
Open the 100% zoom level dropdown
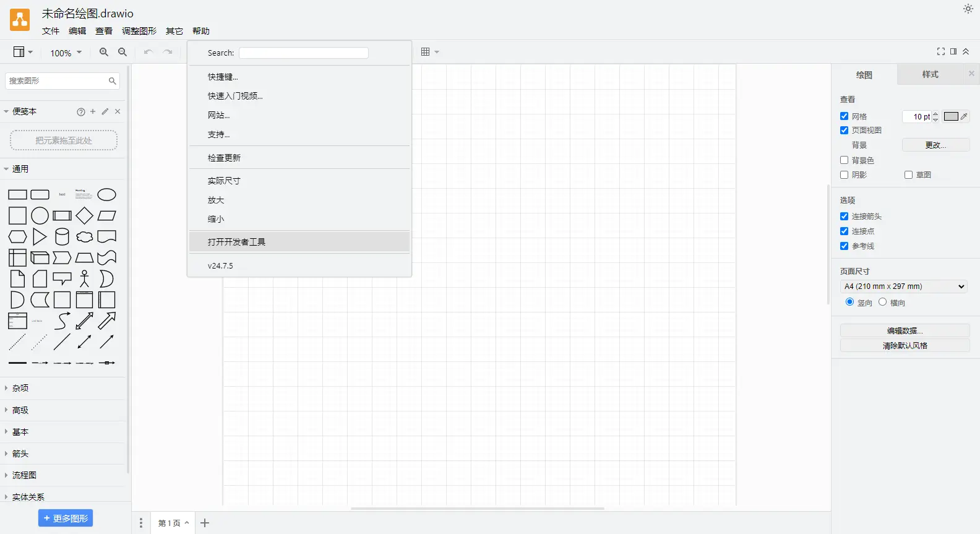(66, 53)
